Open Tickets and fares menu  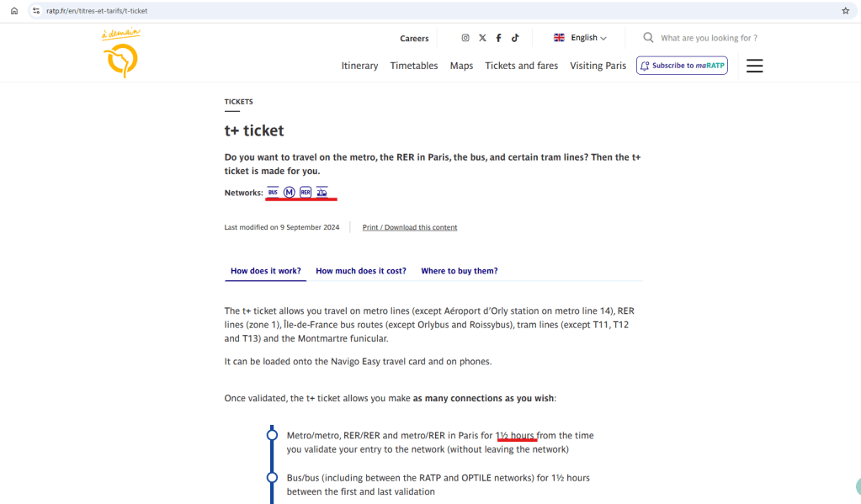coord(521,66)
